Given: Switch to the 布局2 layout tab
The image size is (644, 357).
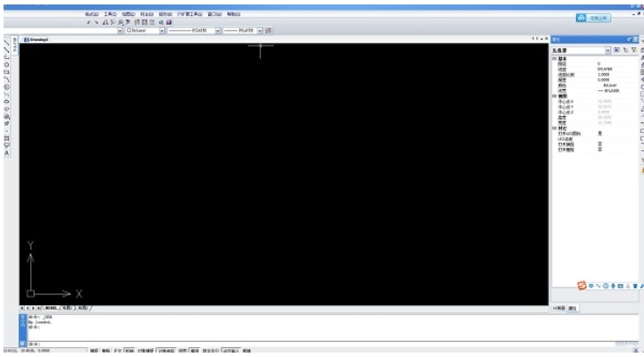Looking at the screenshot, I should 83,308.
